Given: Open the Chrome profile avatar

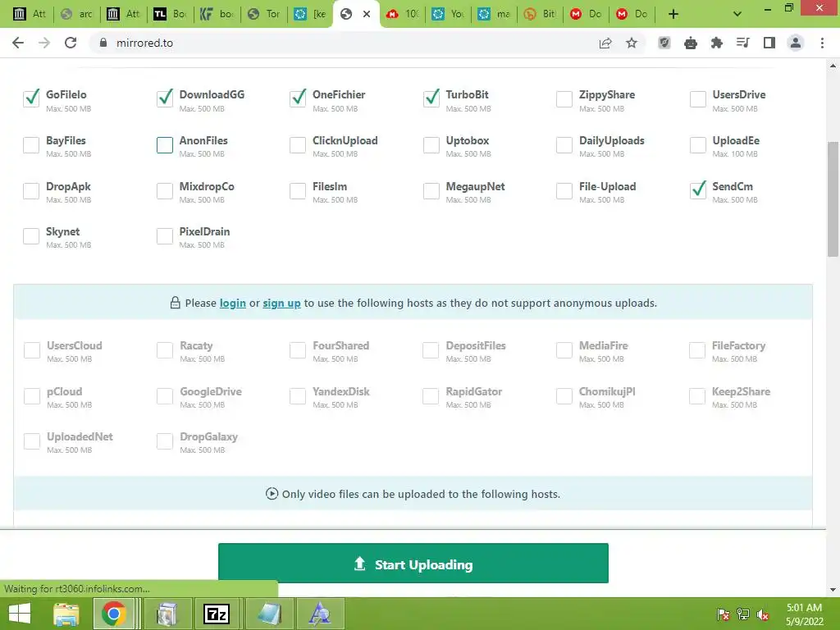Looking at the screenshot, I should pos(796,43).
